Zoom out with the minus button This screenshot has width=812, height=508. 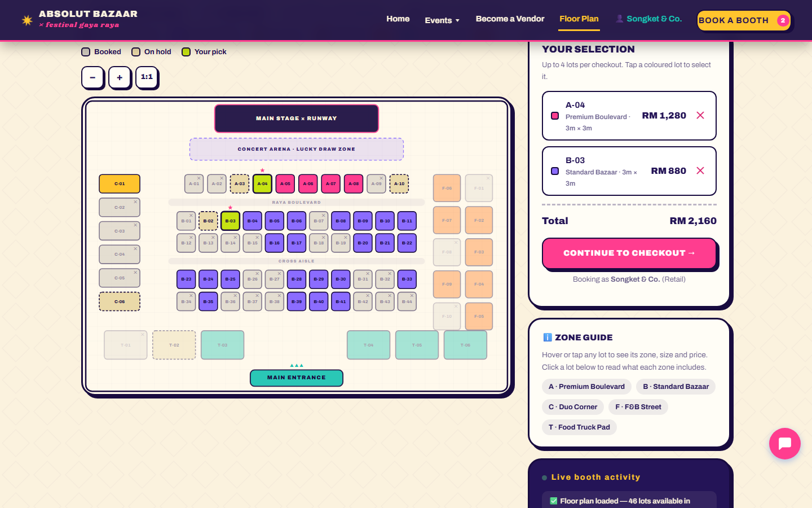92,77
